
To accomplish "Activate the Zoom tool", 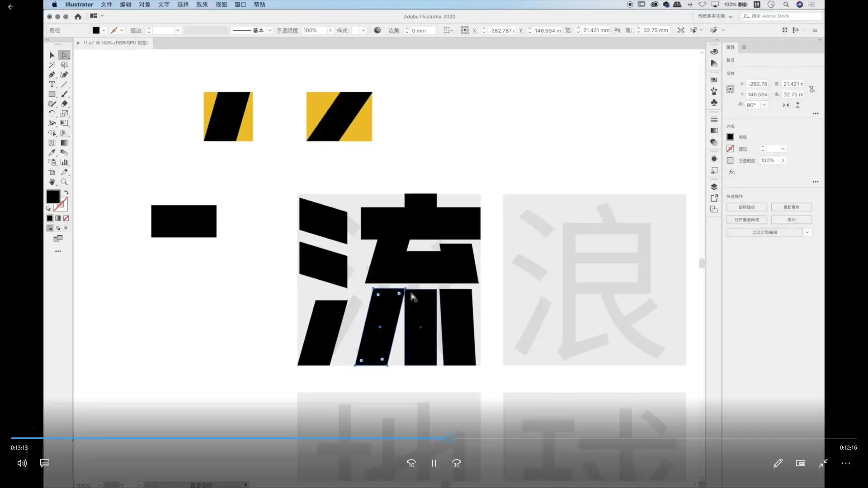I will (64, 182).
